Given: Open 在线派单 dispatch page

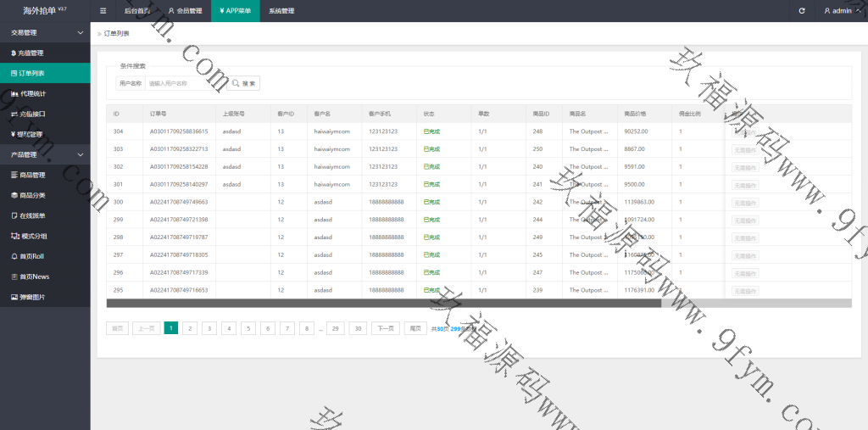Looking at the screenshot, I should 32,215.
